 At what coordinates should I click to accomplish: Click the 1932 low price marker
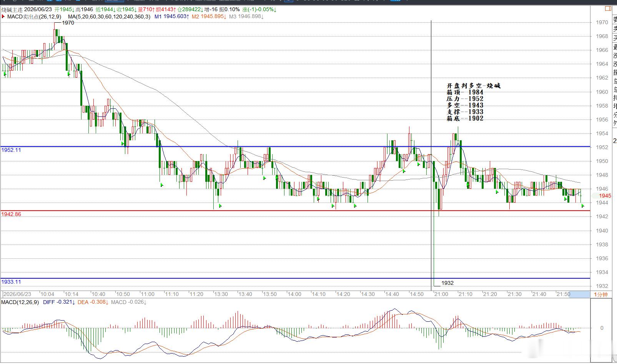tap(447, 283)
